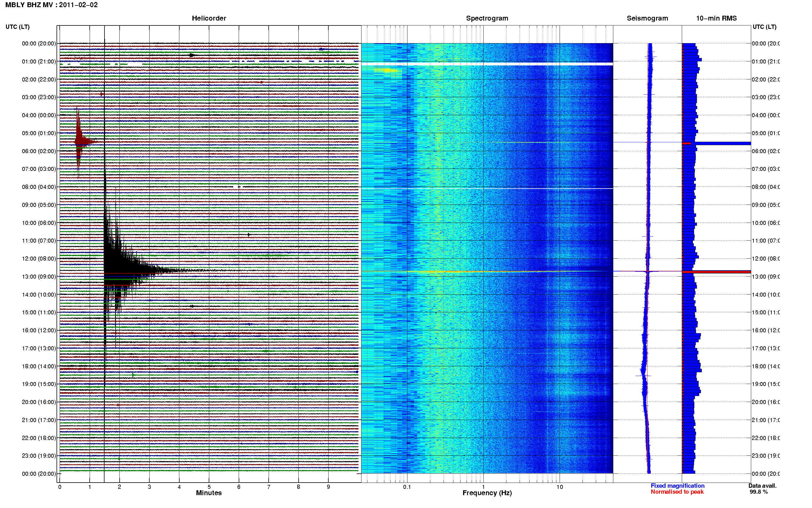Click the 'Fixed magnification' legend text
Screen dimensions: 812x508
678,486
